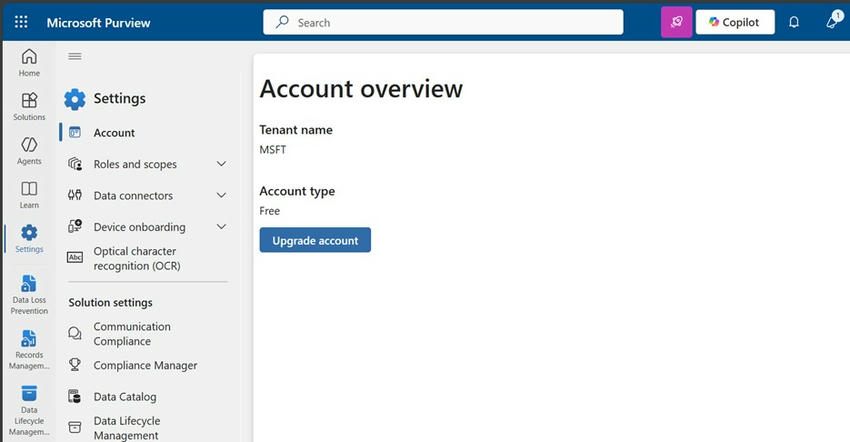Click the Upgrade account button
Image resolution: width=850 pixels, height=442 pixels.
pos(315,240)
